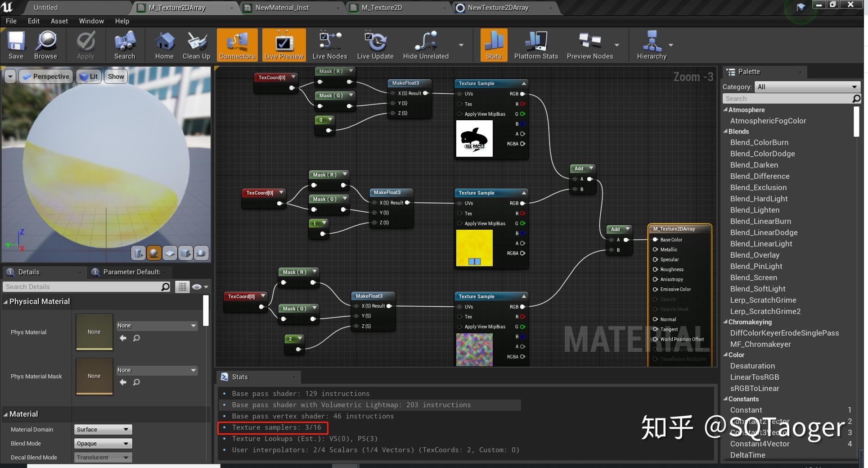Toggle the Stats display off
The width and height of the screenshot is (868, 468).
(x=493, y=45)
